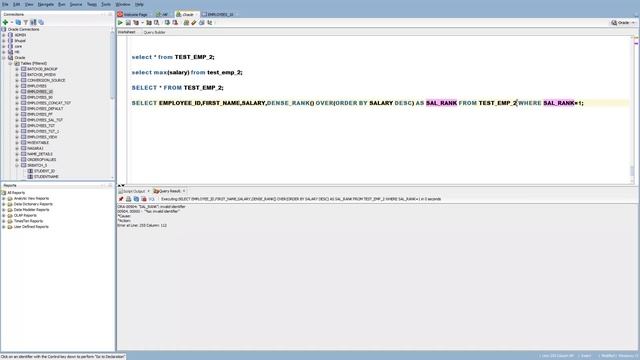Expand the EMPLOYEES table node
Image resolution: width=640 pixels, height=360 pixels.
[17, 86]
